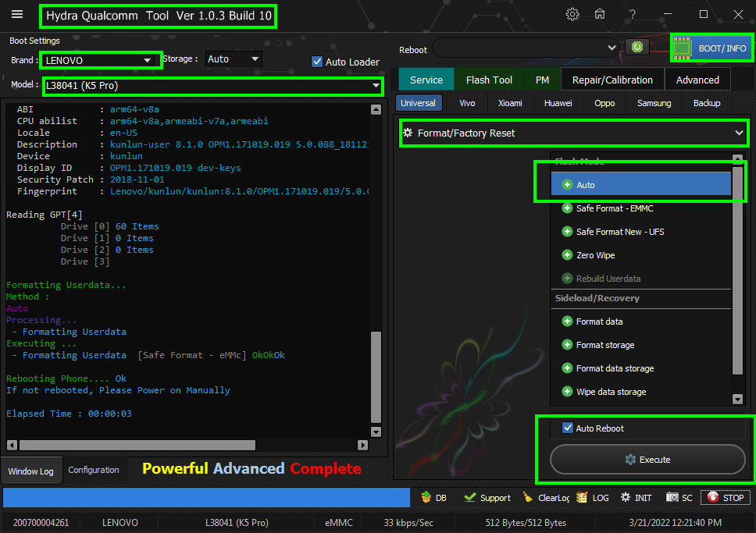Click the log vertical scrollbar thumb
The height and width of the screenshot is (533, 756).
click(x=376, y=378)
